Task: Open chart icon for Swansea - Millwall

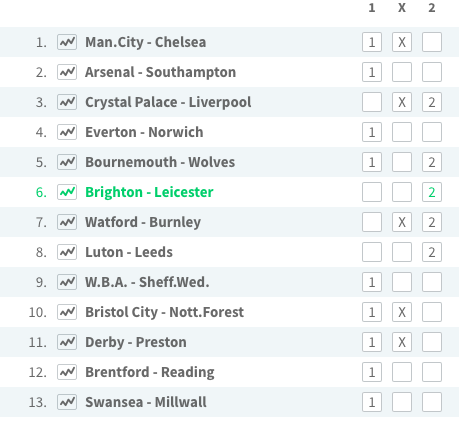Action: 67,402
